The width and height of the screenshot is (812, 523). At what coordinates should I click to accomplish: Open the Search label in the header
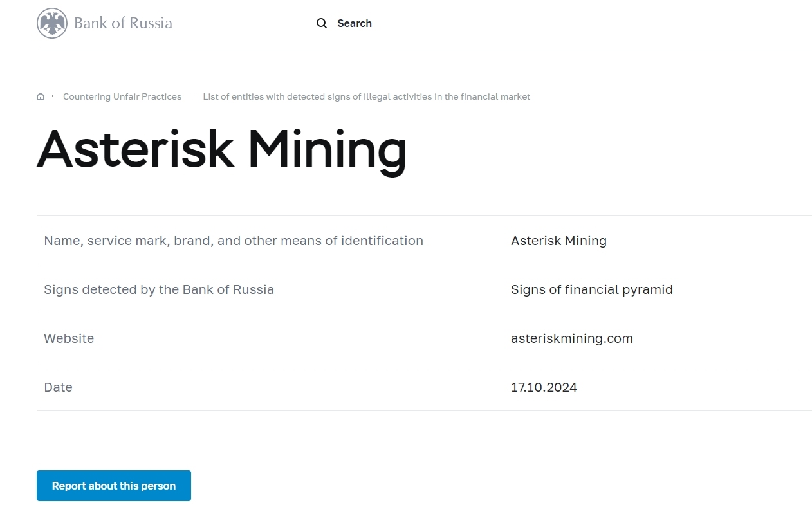pyautogui.click(x=354, y=24)
